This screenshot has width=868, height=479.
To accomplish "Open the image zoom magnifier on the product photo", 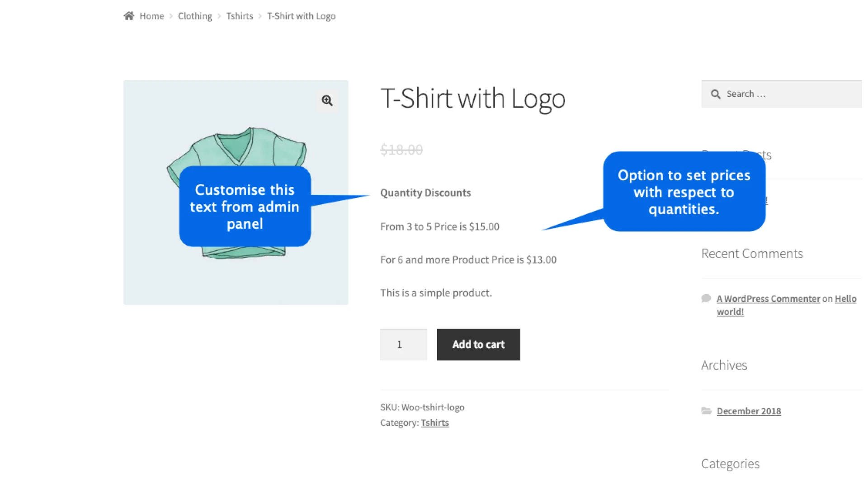I will [x=327, y=100].
